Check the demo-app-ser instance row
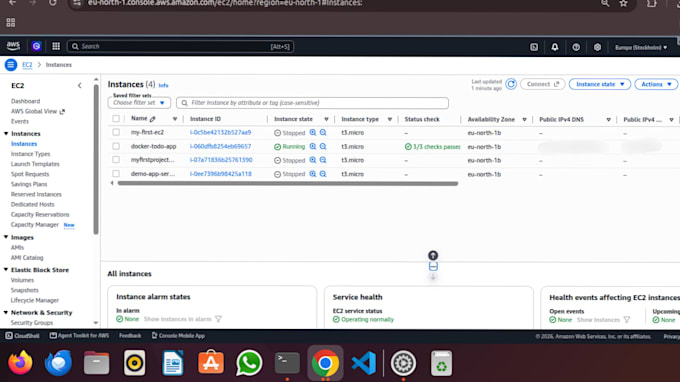680x382 pixels. 116,173
